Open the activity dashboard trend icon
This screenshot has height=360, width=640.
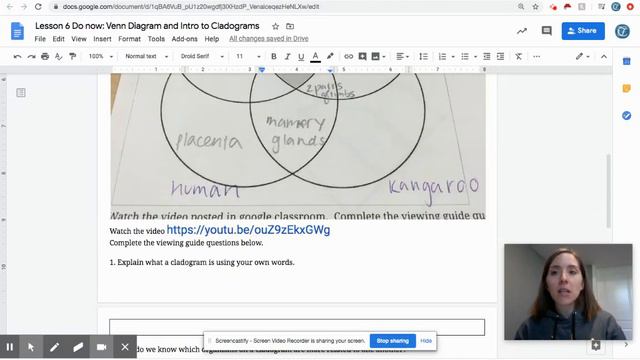pos(522,31)
